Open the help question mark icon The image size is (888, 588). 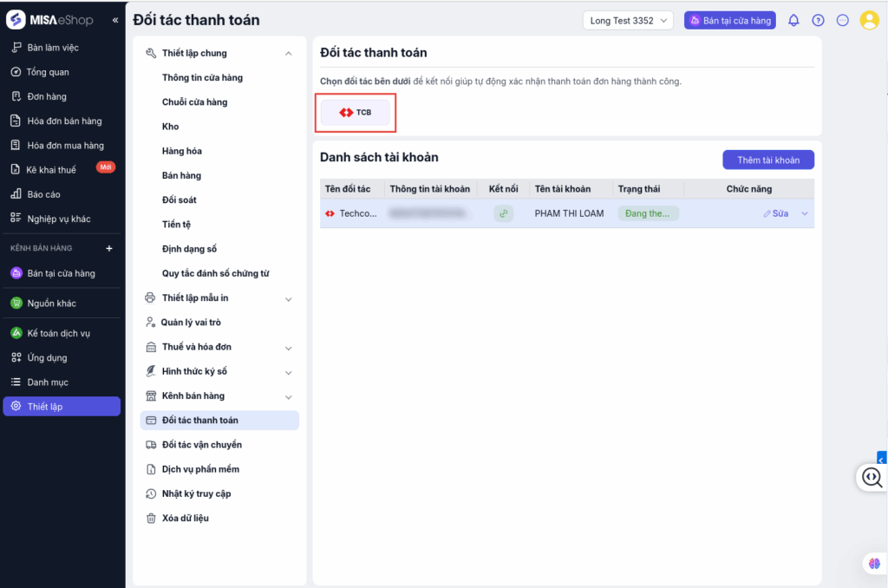818,21
